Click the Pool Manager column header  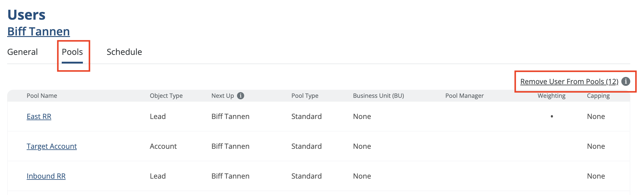(x=464, y=96)
